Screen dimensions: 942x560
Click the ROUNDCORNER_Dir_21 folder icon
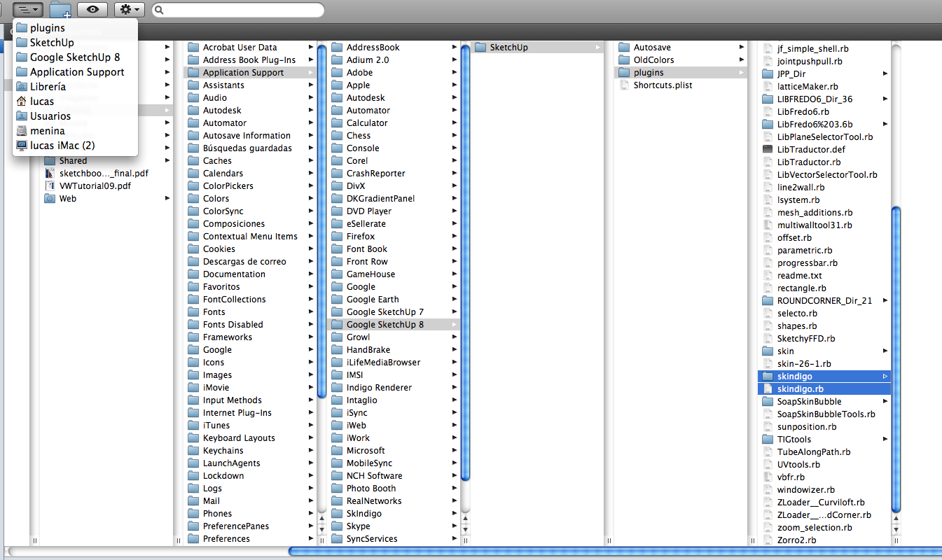pyautogui.click(x=768, y=301)
